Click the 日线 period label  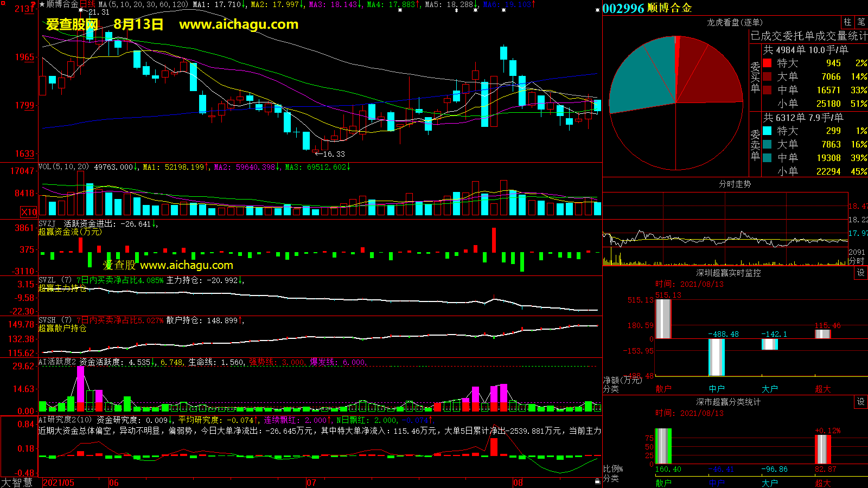click(x=87, y=4)
